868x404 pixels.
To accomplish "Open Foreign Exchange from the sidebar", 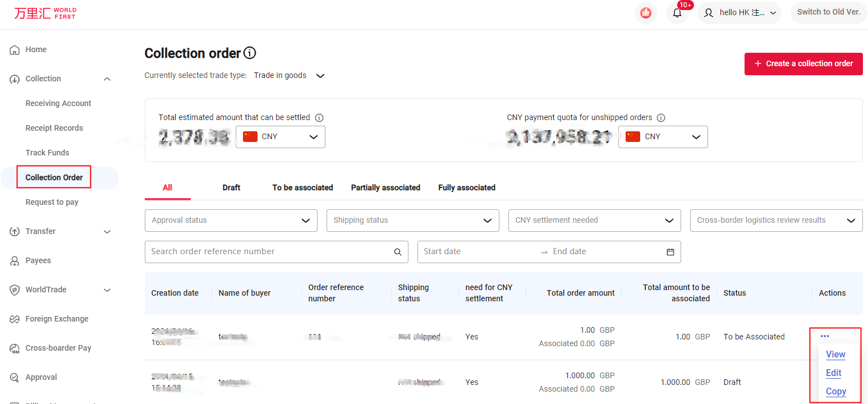I will pos(57,319).
